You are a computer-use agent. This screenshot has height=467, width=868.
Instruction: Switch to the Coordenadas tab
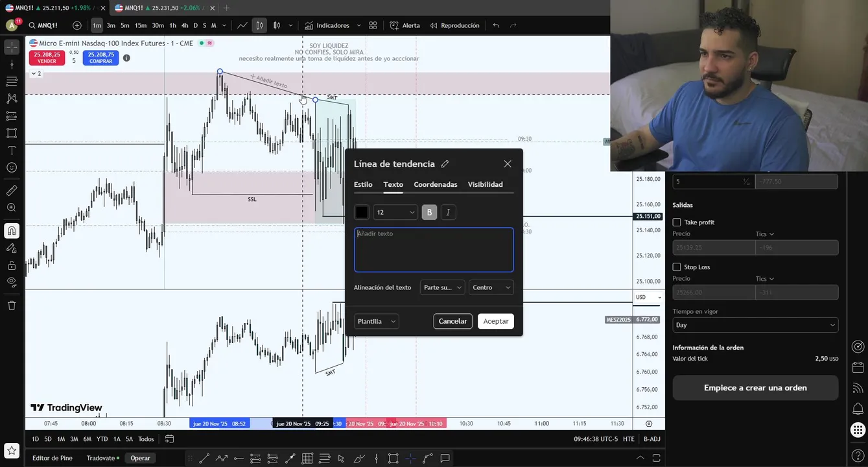point(436,184)
